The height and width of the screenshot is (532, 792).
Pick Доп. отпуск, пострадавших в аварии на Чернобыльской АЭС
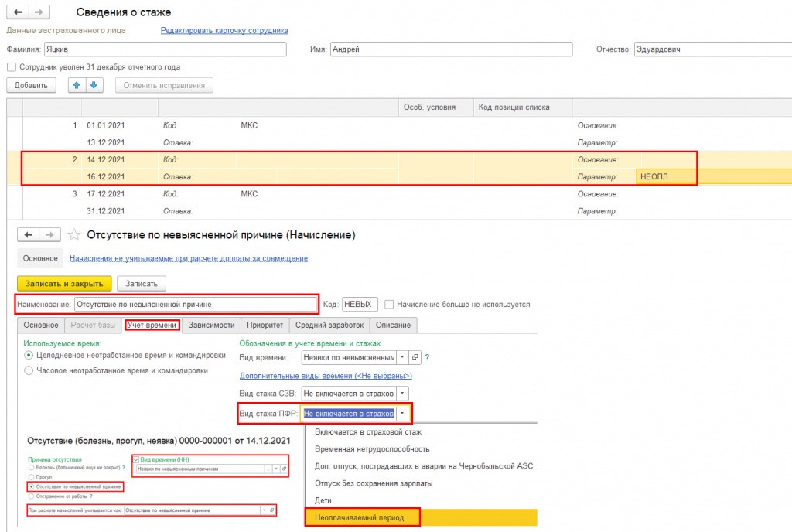[x=421, y=466]
